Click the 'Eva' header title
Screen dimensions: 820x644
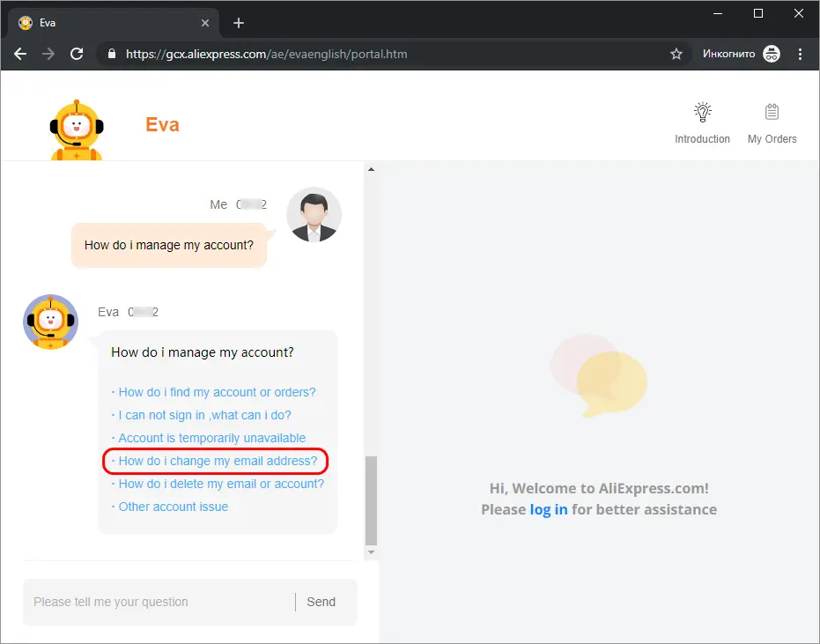click(x=162, y=125)
